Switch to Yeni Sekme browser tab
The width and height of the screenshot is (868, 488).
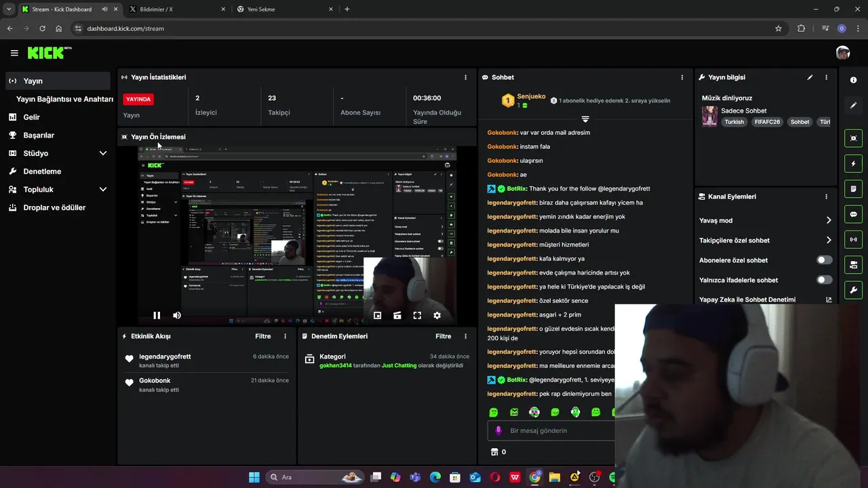(x=283, y=9)
